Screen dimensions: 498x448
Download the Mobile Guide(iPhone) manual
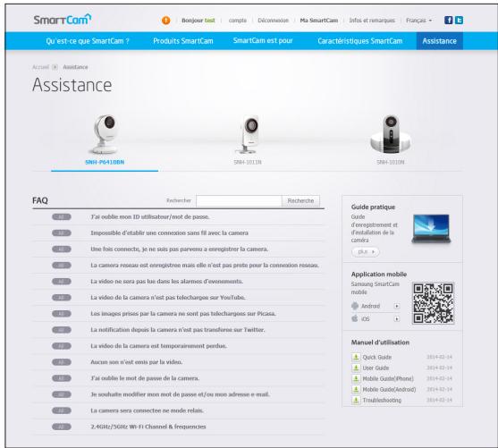tap(388, 379)
